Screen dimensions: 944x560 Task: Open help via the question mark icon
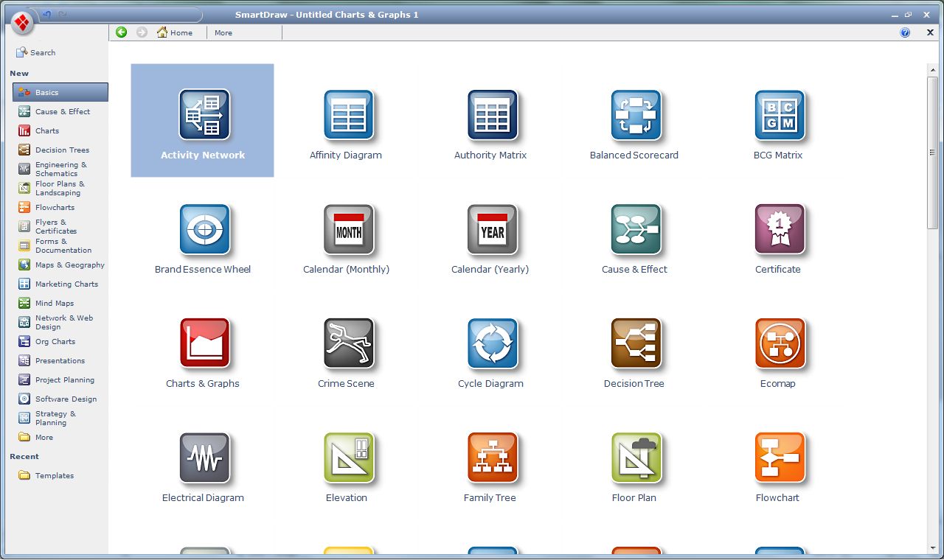pos(905,32)
